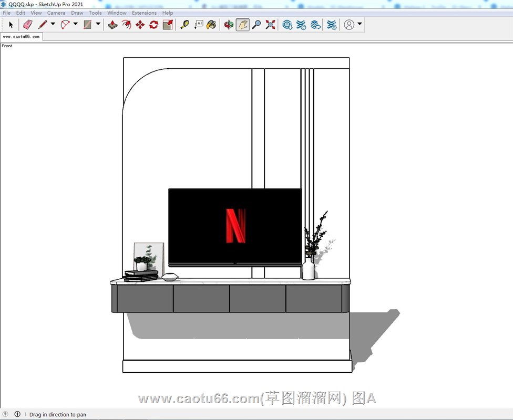Select the Text label tool
513x420 pixels.
pyautogui.click(x=198, y=25)
